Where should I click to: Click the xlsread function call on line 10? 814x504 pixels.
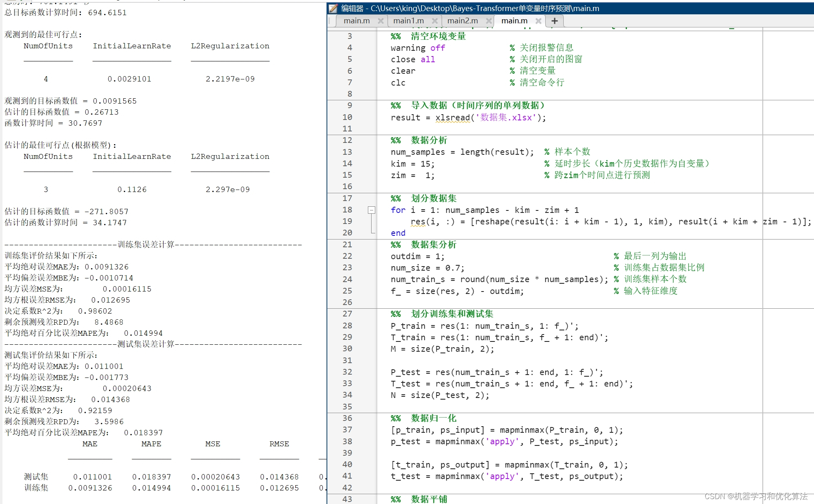coord(453,118)
